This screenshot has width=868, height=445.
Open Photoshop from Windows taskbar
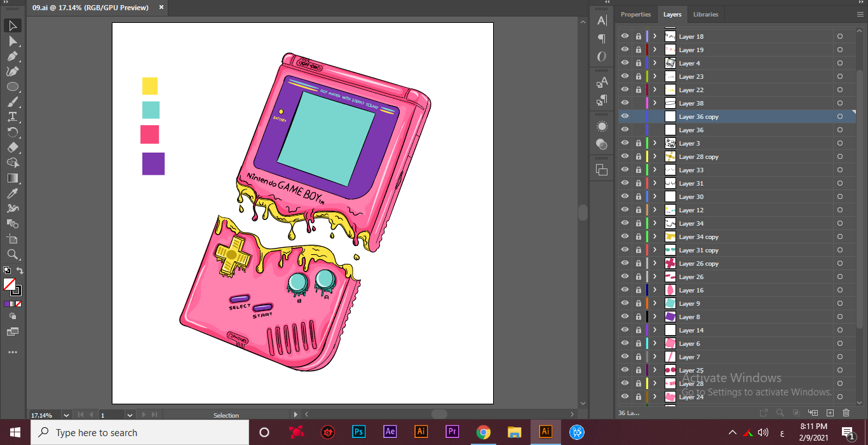tap(358, 432)
